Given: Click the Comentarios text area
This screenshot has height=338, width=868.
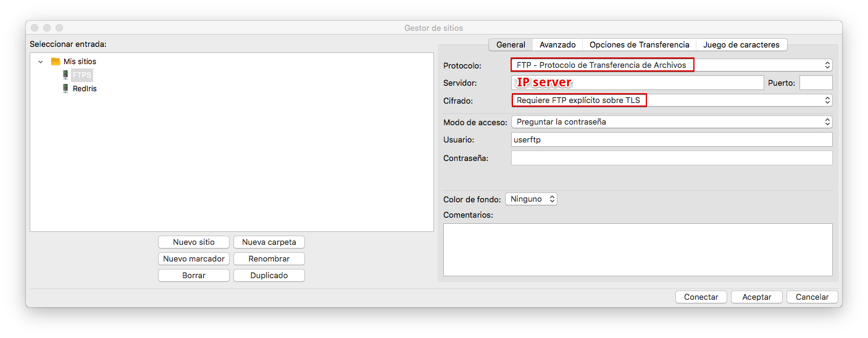Looking at the screenshot, I should pos(637,249).
